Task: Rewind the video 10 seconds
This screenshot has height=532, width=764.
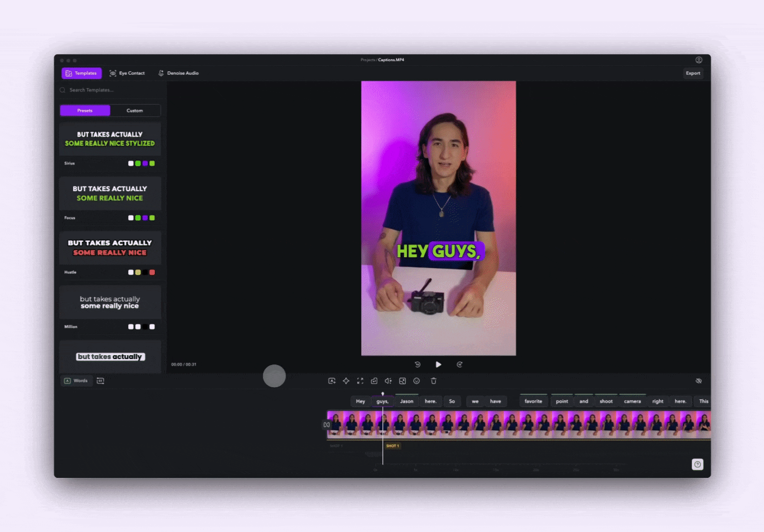Action: 417,365
